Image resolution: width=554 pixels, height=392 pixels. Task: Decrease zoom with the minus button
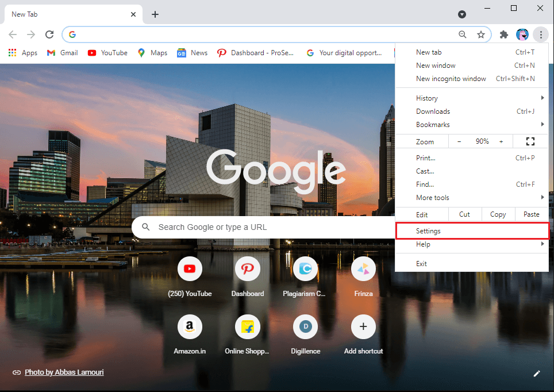pyautogui.click(x=459, y=141)
